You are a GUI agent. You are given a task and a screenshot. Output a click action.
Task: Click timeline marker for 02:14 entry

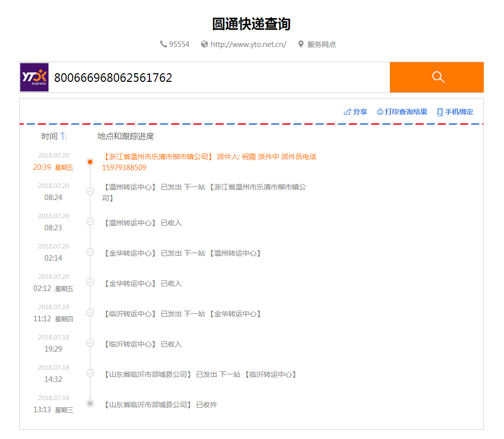(90, 252)
